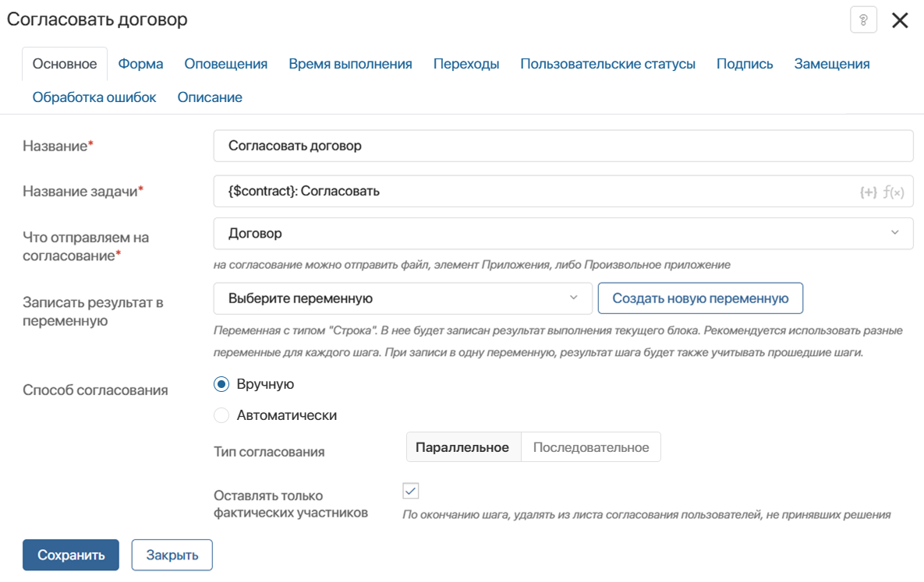Focus the Название input field
Viewport: 924px width, 582px height.
click(563, 146)
